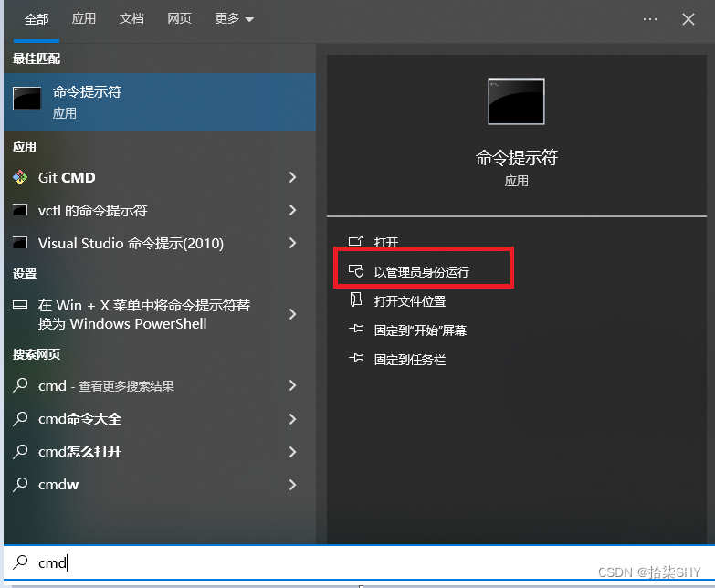Select 打开 action for Command Prompt
This screenshot has width=715, height=588.
click(385, 242)
